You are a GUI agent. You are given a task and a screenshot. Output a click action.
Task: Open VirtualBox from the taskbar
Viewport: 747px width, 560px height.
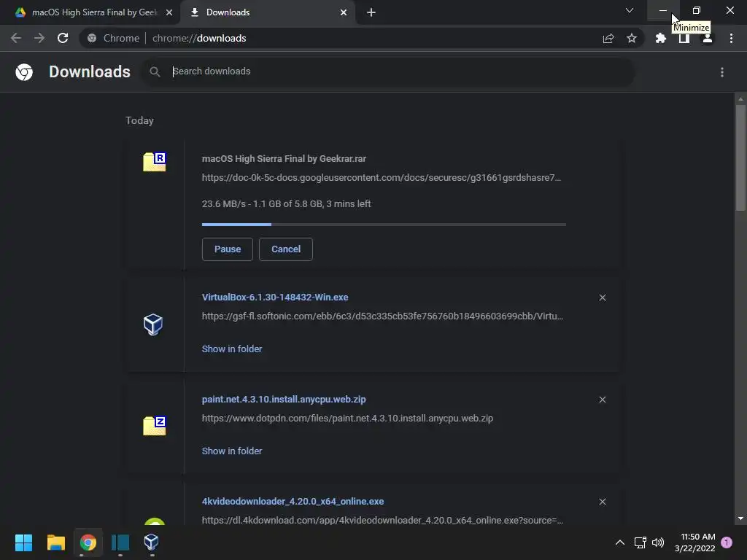[x=152, y=542]
